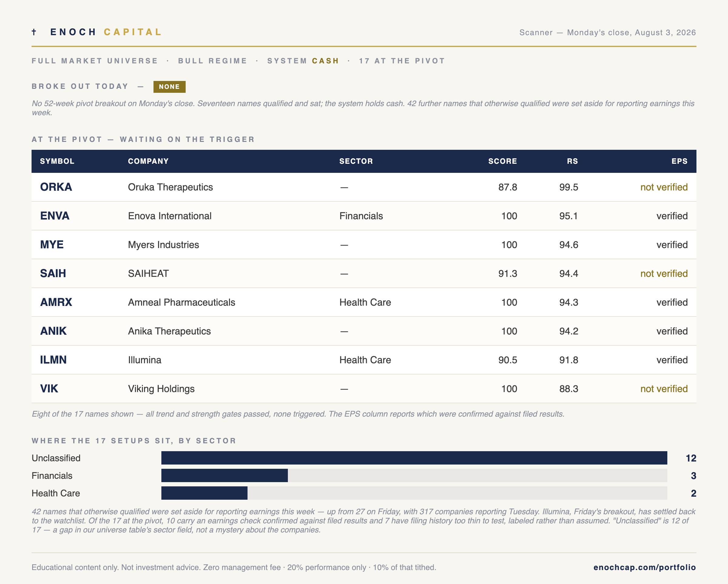Click SAIH's score value 91.3

click(507, 274)
